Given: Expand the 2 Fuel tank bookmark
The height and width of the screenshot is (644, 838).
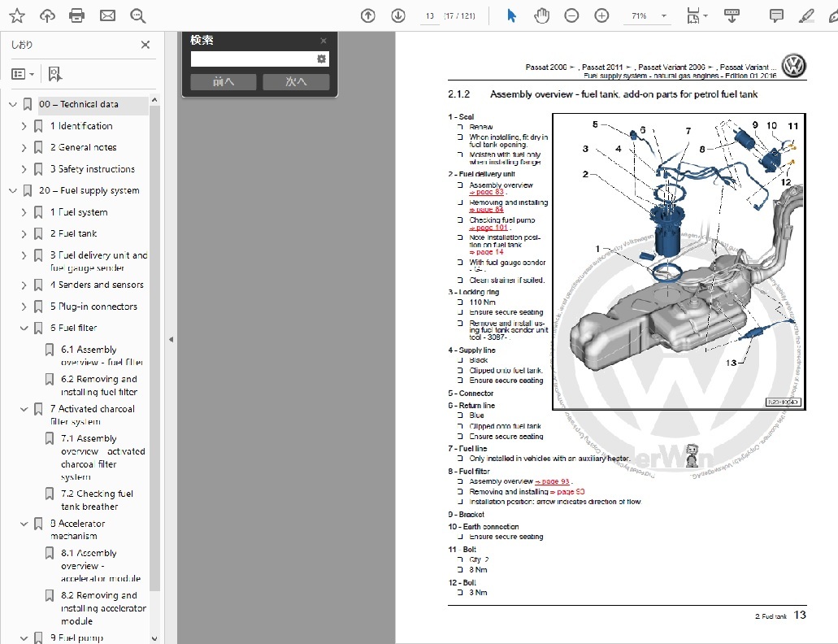Looking at the screenshot, I should (24, 233).
